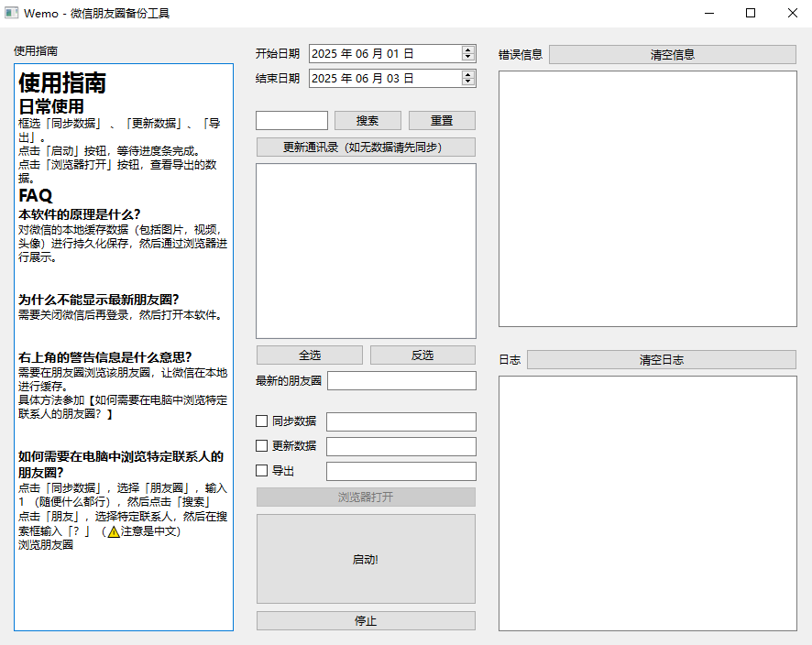Click the 同步数据 progress bar
Image resolution: width=812 pixels, height=645 pixels.
(401, 421)
